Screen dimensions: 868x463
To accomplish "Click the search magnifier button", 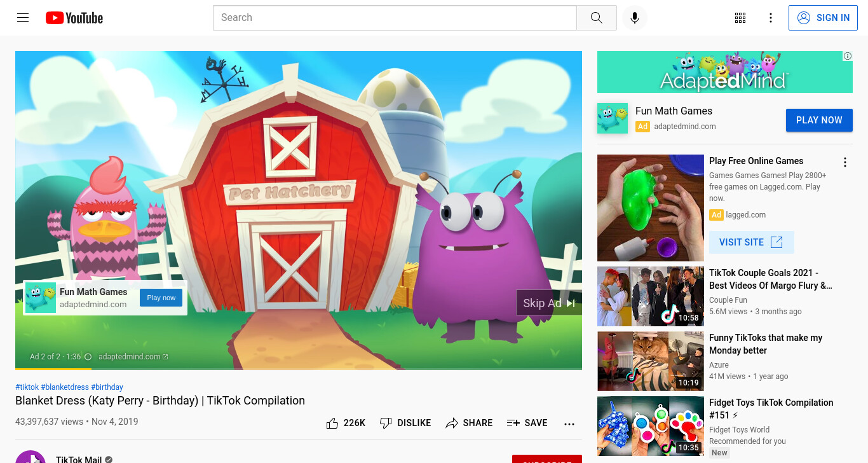I will pyautogui.click(x=596, y=18).
